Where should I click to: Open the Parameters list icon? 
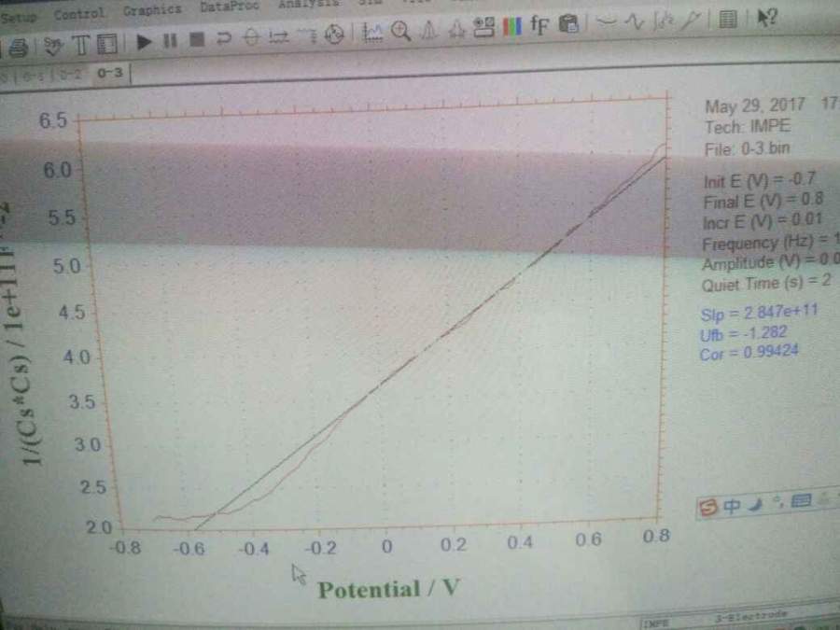pos(107,44)
